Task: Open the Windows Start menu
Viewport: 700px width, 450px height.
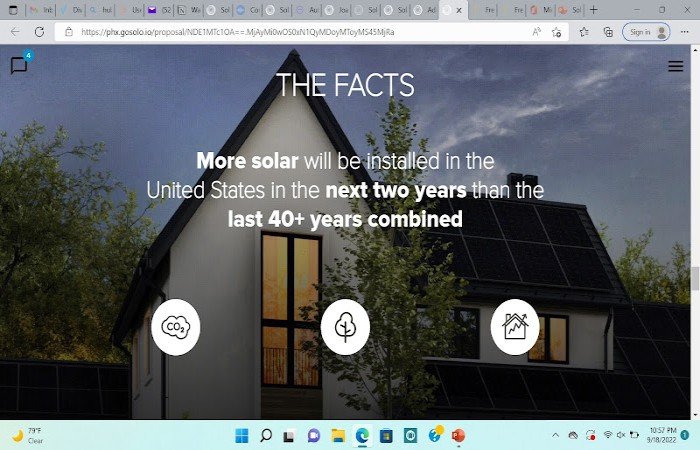Action: 241,435
